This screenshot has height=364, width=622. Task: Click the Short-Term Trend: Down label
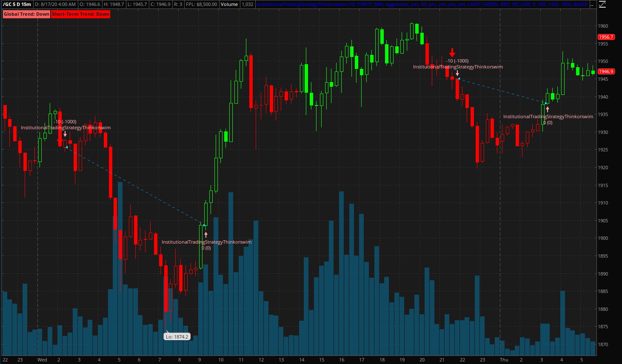80,14
